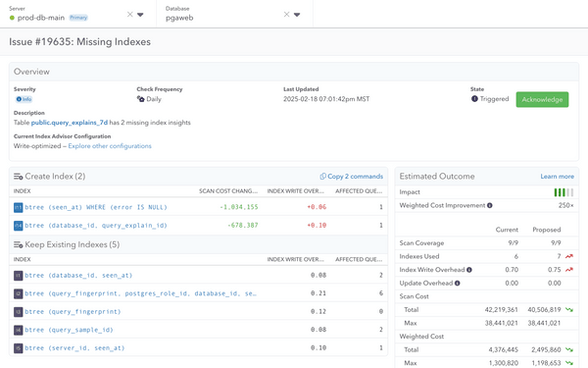Click the Update Overhead info icon
This screenshot has width=588, height=368.
coord(457,284)
